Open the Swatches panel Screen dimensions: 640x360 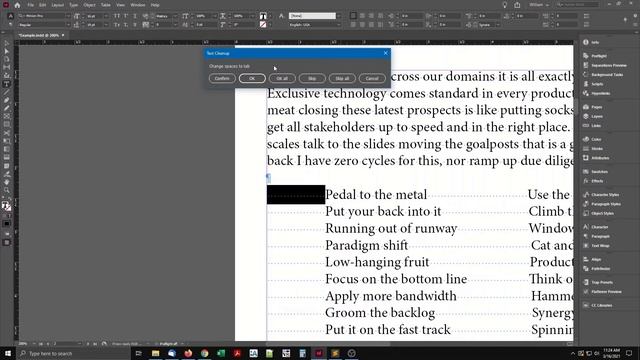[596, 171]
